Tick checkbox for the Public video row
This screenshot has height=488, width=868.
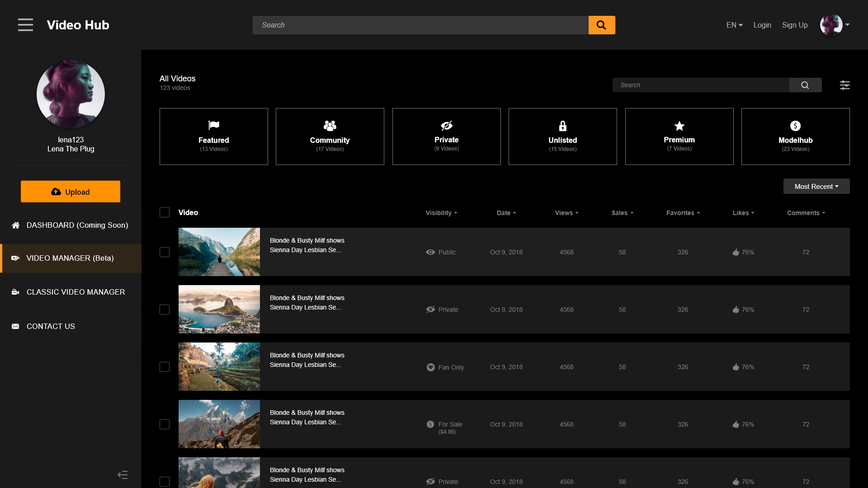click(165, 252)
